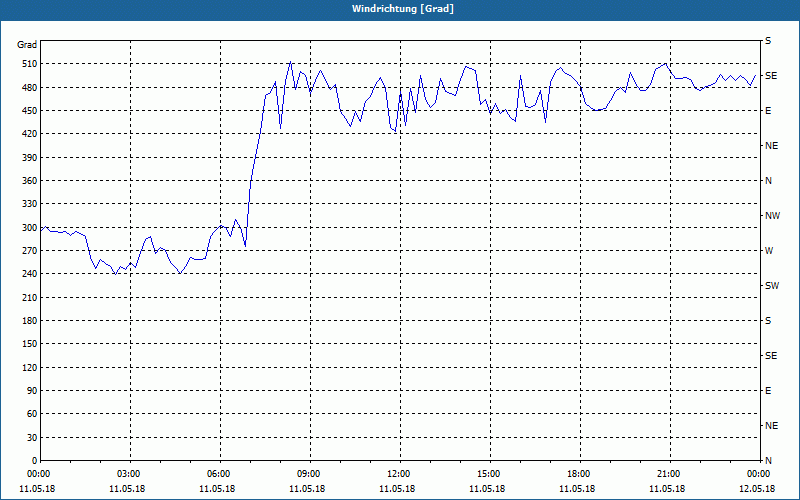Image resolution: width=800 pixels, height=500 pixels.
Task: Click the 18:00 time axis label
Action: (x=579, y=473)
